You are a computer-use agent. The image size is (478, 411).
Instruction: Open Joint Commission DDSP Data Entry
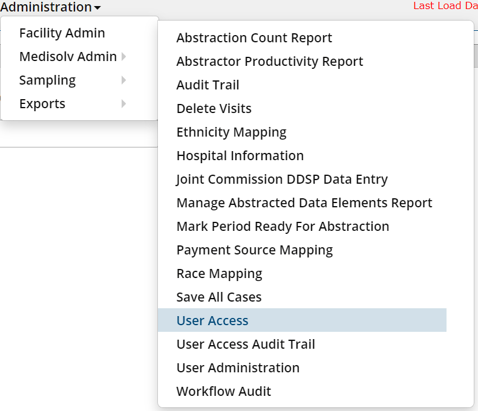tap(282, 179)
